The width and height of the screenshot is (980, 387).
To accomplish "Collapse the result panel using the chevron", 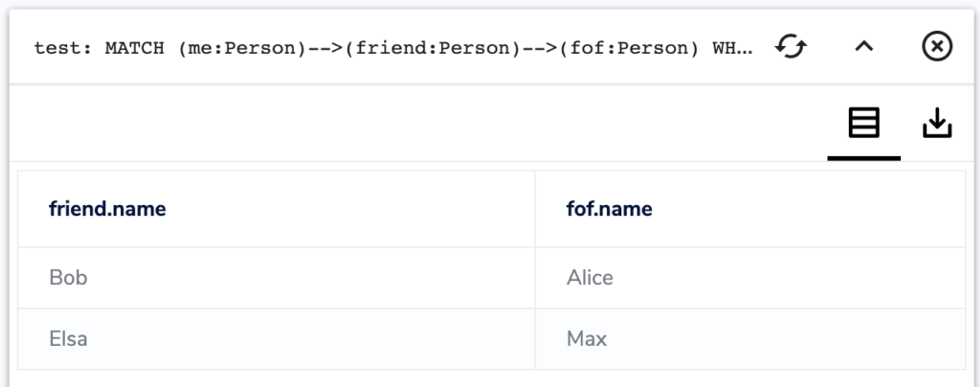I will 864,46.
